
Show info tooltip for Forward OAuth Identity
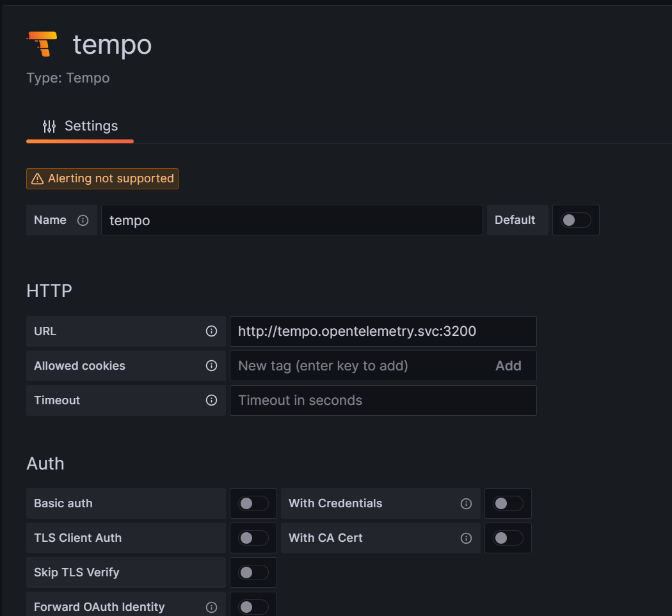(211, 607)
